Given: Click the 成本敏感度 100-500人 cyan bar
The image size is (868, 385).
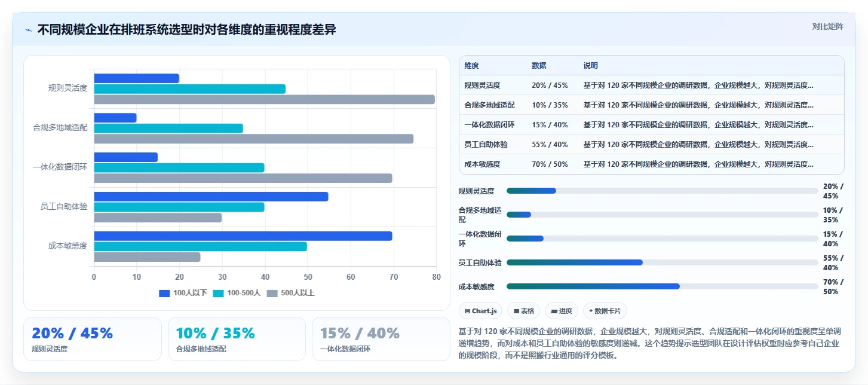Looking at the screenshot, I should pos(201,247).
